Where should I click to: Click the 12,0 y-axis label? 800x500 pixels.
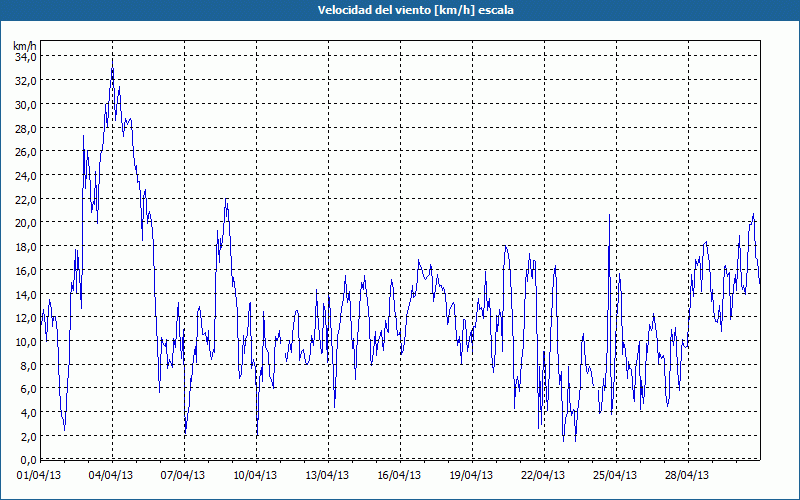click(26, 318)
